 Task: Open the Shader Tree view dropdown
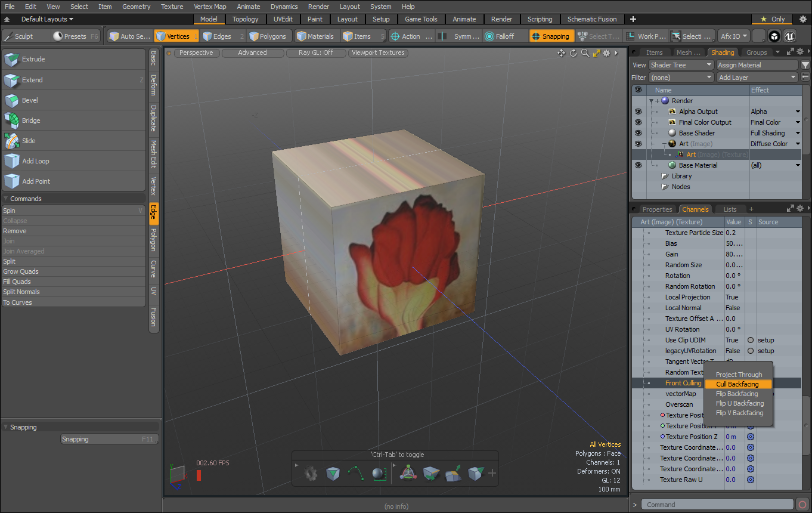(681, 65)
